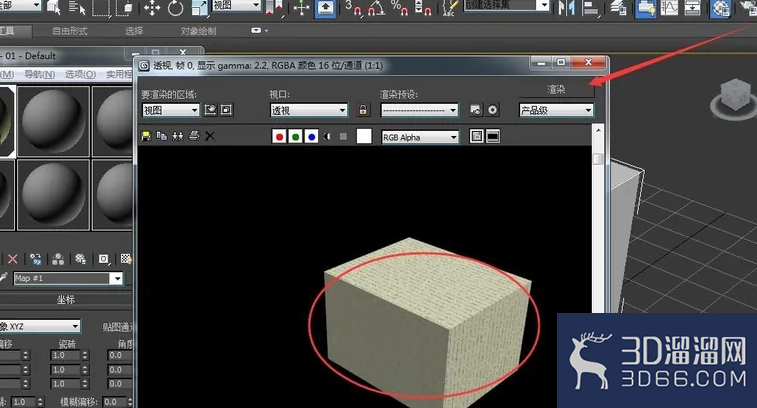Viewport: 757px width, 408px height.
Task: Open the Layer Manager icon
Action: click(619, 8)
